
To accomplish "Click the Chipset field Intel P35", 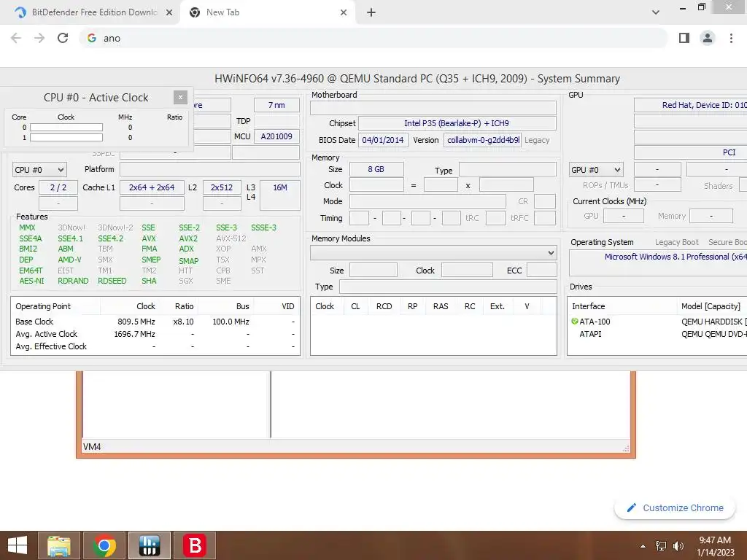I will click(x=457, y=123).
